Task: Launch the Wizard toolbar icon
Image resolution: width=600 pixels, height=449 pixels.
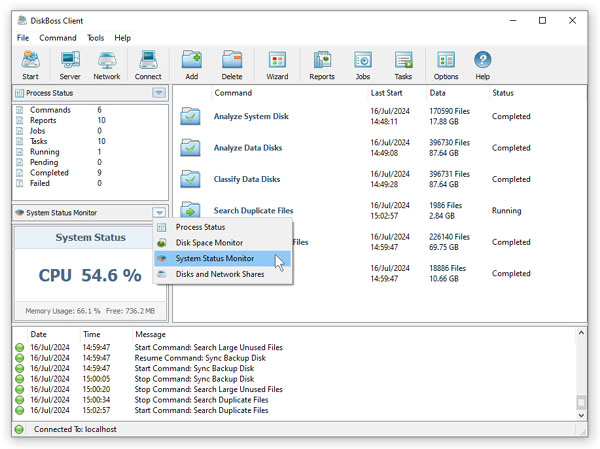Action: click(x=277, y=65)
